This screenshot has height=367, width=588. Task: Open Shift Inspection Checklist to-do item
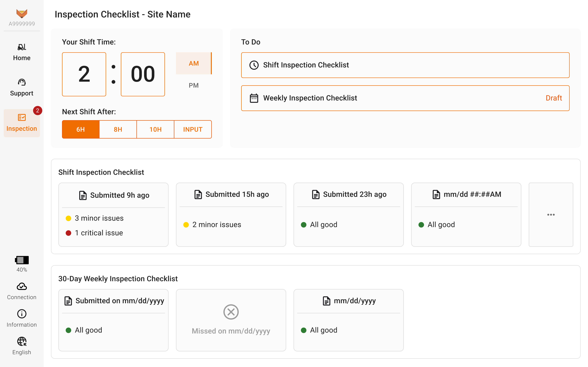pyautogui.click(x=405, y=65)
